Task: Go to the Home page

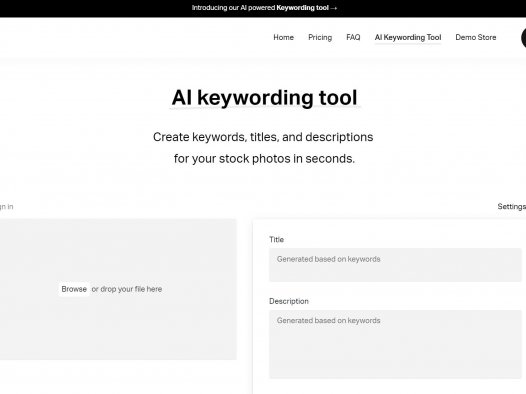Action: (283, 37)
